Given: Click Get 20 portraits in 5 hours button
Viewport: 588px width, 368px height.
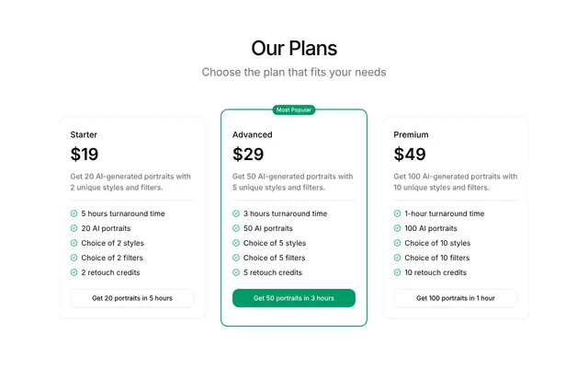Looking at the screenshot, I should click(132, 298).
